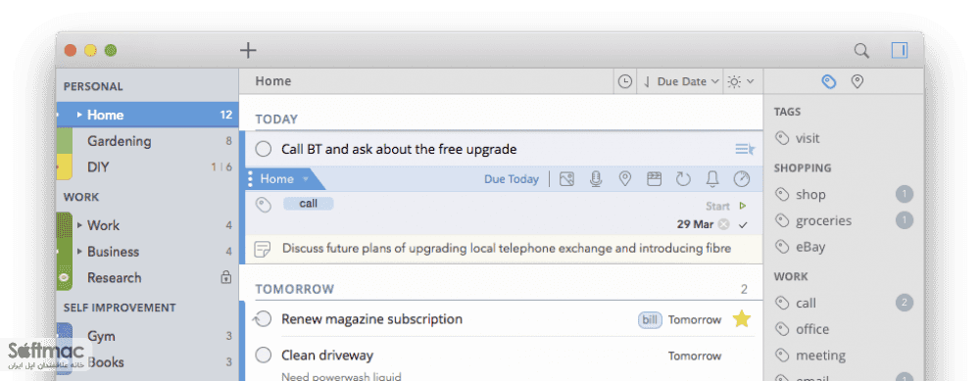
Task: Open the time estimate gauge icon
Action: [741, 179]
